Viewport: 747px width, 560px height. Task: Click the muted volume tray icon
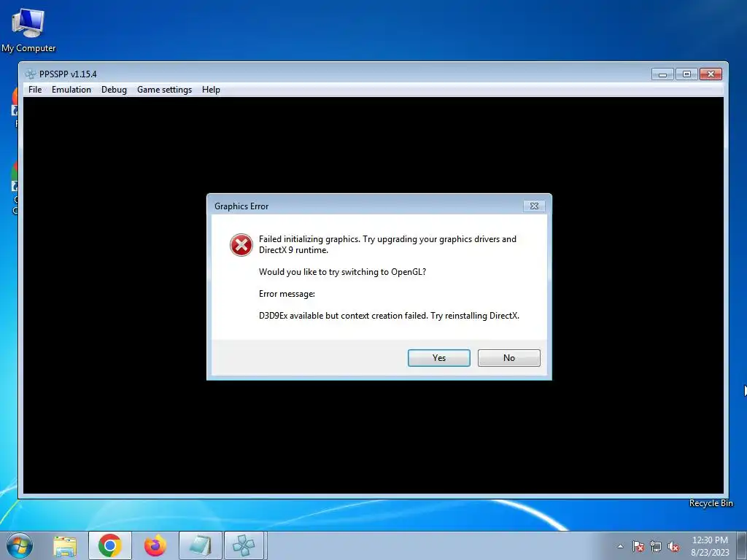[673, 546]
